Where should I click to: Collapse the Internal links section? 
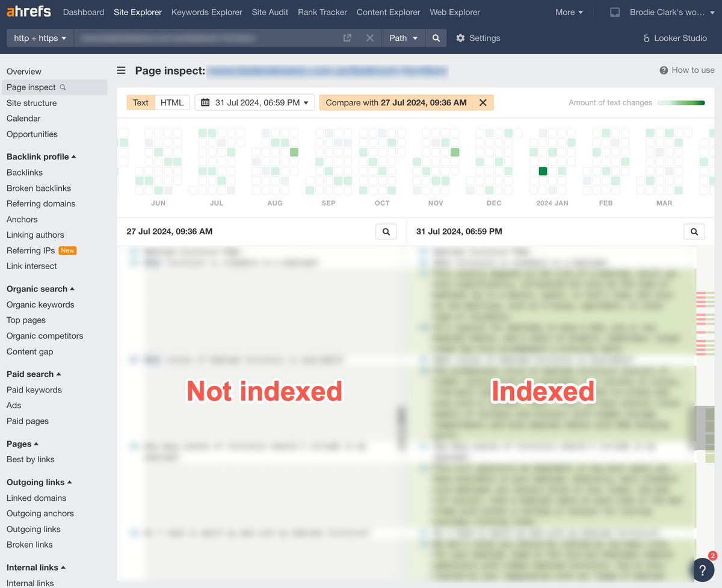(36, 568)
